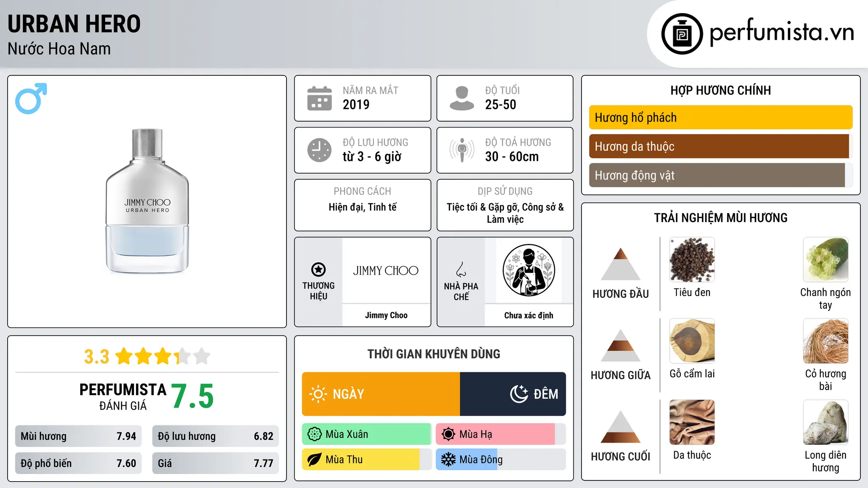The width and height of the screenshot is (868, 488).
Task: Click the green Mùa Xuân season bar
Action: (x=366, y=434)
